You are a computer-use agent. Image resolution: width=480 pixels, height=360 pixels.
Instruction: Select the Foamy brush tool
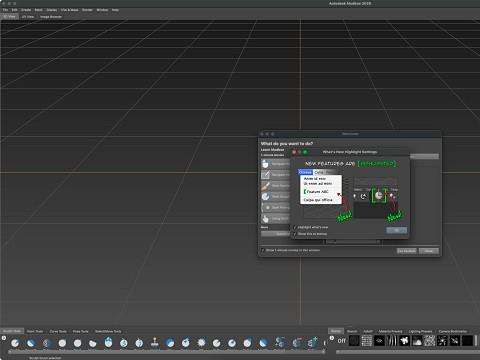click(108, 342)
